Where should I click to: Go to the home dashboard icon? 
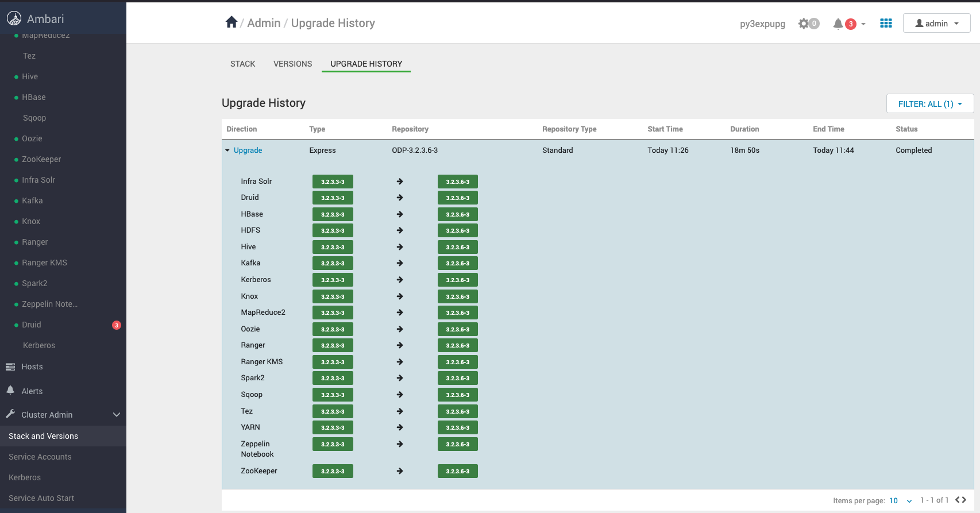click(232, 22)
